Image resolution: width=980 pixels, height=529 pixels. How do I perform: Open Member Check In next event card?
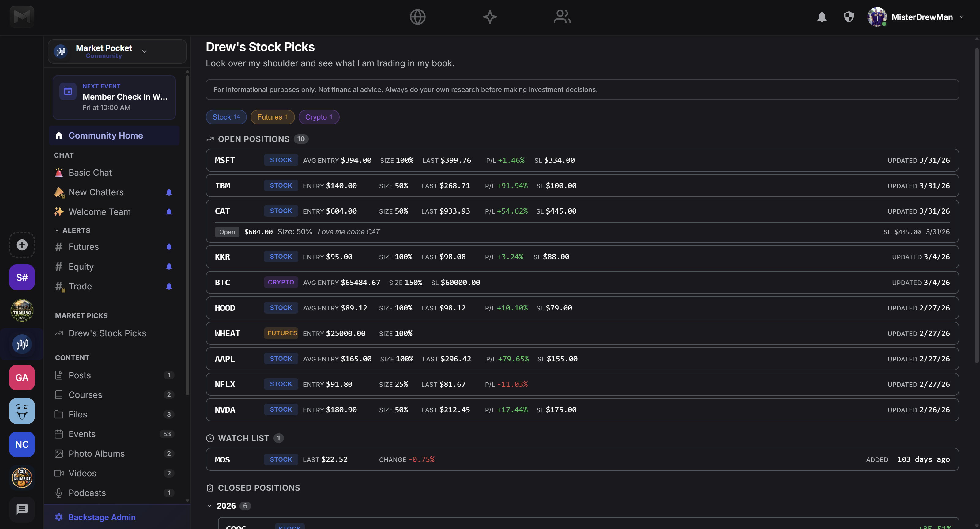pyautogui.click(x=114, y=97)
